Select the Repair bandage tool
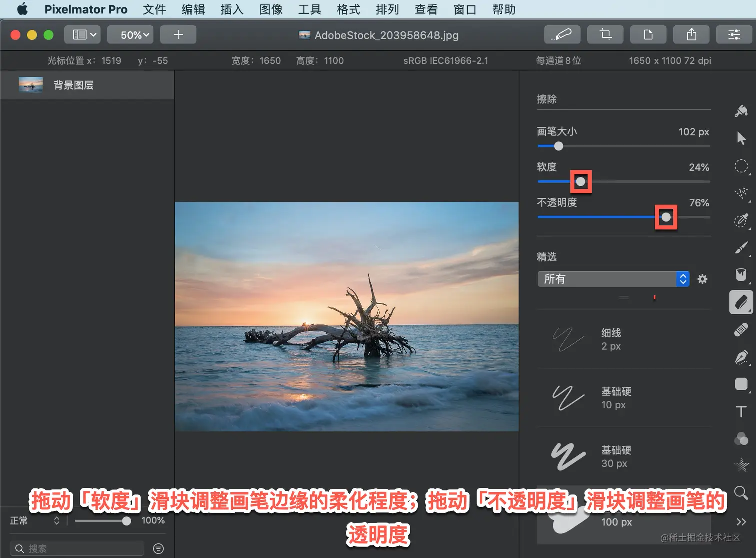The image size is (756, 558). point(741,330)
